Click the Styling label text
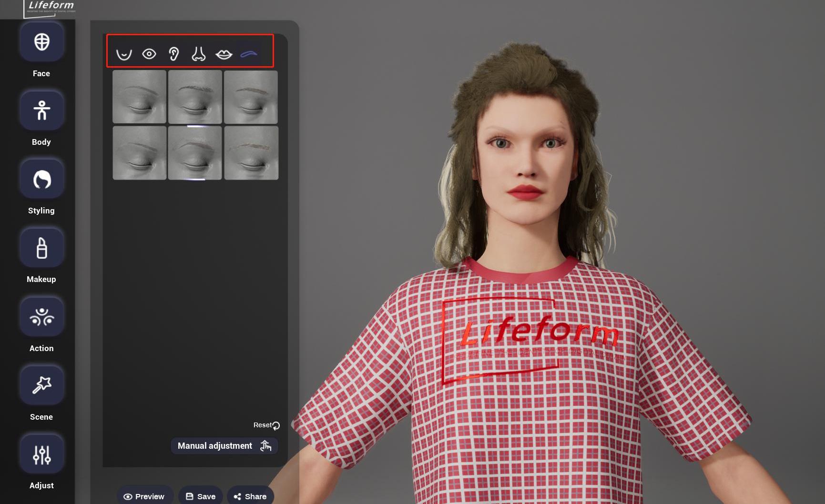Viewport: 825px width, 504px height. click(x=41, y=211)
